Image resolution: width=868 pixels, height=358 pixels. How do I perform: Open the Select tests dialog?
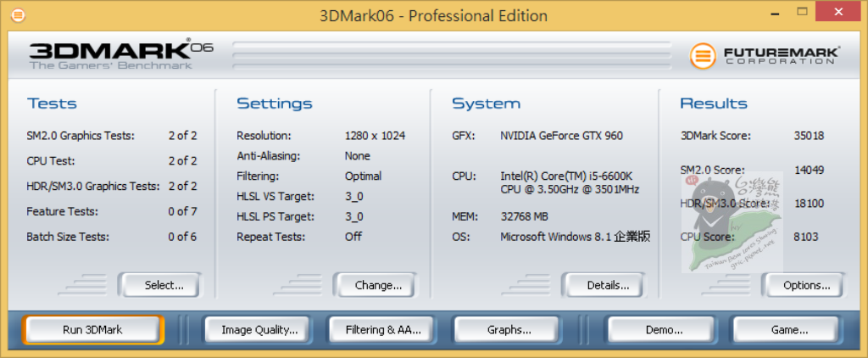164,286
